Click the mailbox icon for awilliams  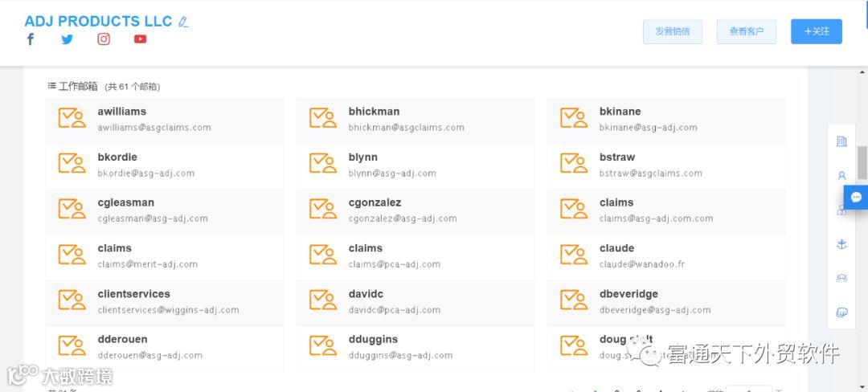point(72,118)
